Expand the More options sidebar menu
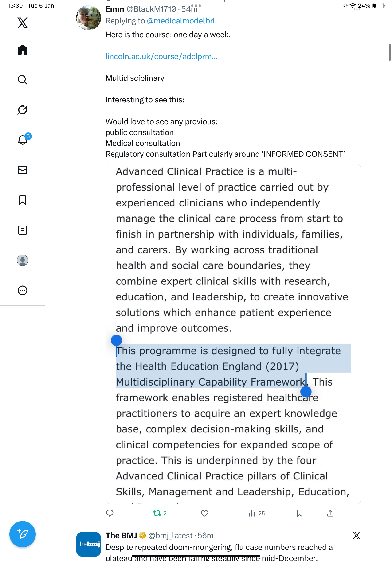 point(23,290)
